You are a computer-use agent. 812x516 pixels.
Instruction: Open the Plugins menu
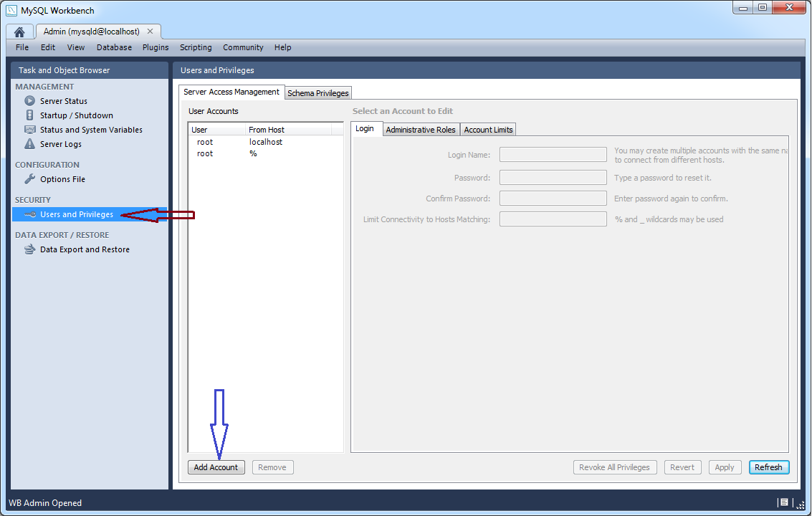pyautogui.click(x=156, y=47)
